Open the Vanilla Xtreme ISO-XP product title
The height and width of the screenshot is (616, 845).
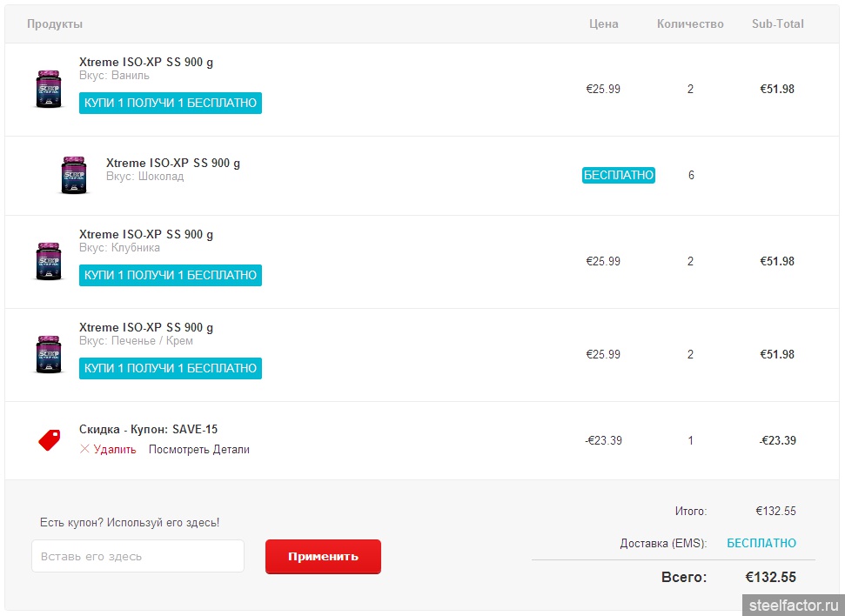[x=146, y=63]
